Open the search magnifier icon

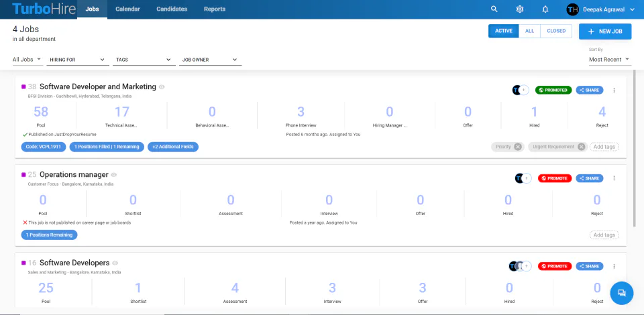click(x=494, y=9)
